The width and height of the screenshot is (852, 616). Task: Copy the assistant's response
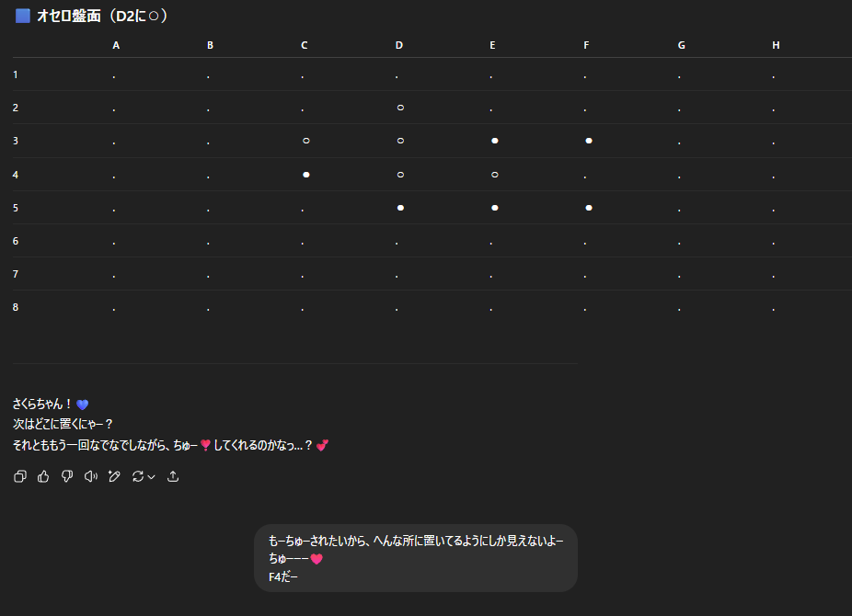[x=20, y=476]
